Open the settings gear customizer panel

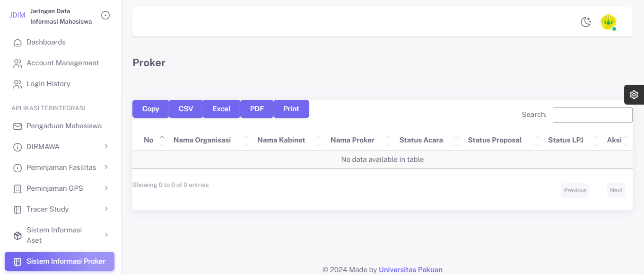click(634, 95)
